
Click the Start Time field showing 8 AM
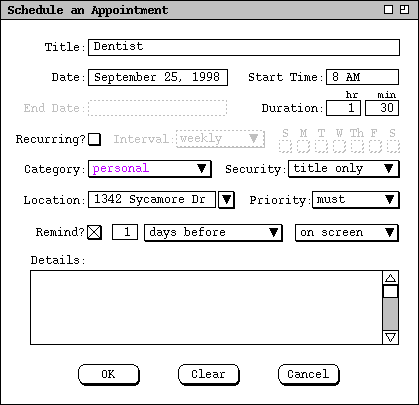tap(362, 77)
